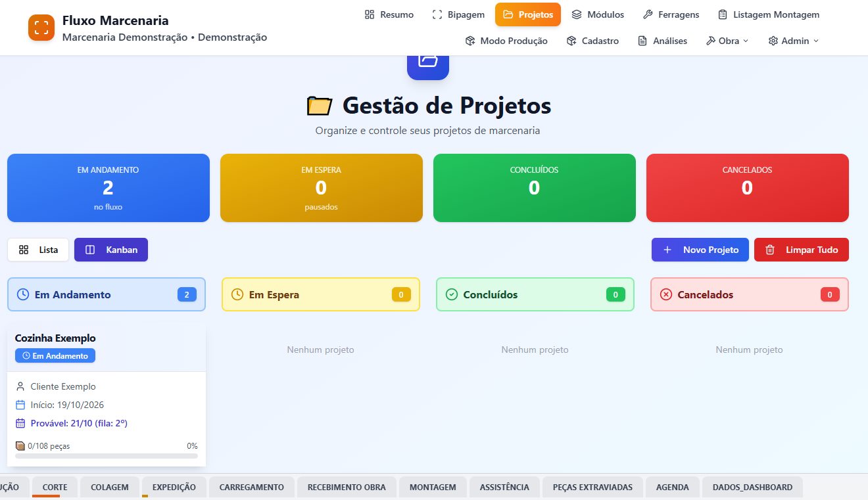Select the ASSISTÊNCIA bottom tab
This screenshot has width=868, height=500.
tap(504, 487)
